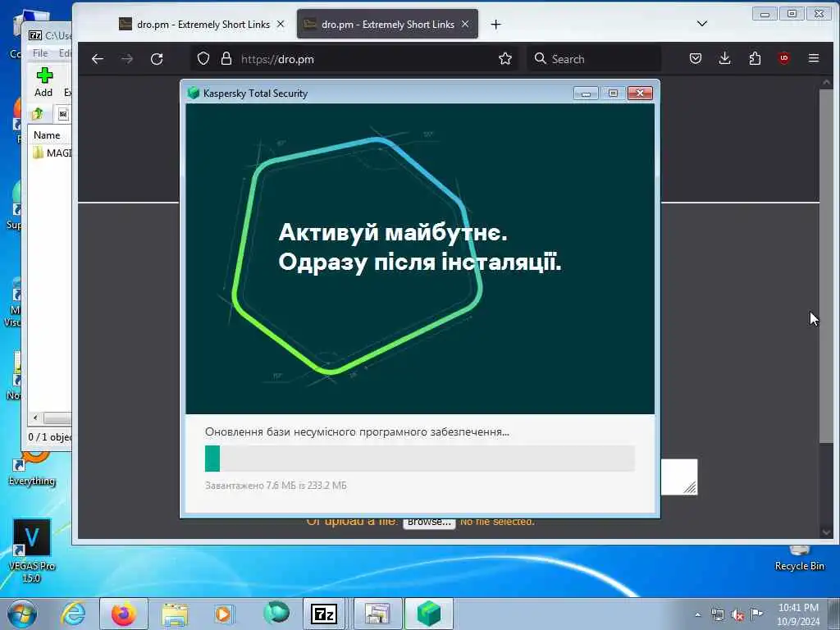Click the uBlock Origin icon
Screen dimensions: 840x630
click(x=783, y=58)
